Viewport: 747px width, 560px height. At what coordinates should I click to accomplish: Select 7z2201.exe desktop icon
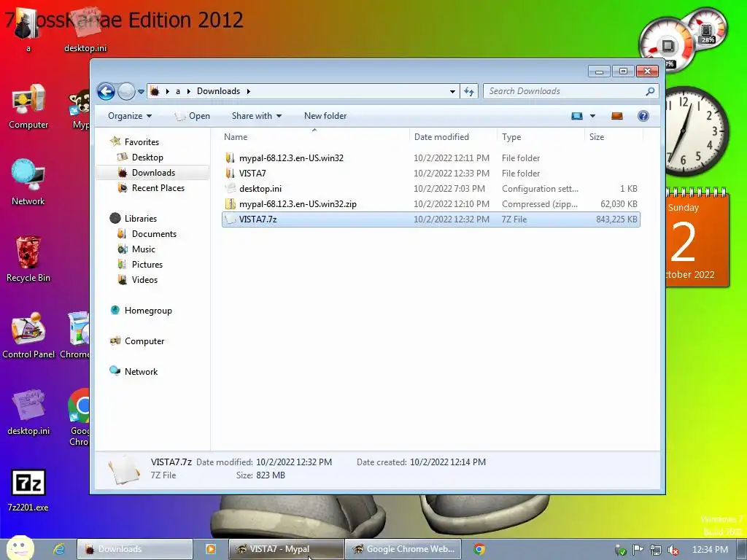[x=28, y=491]
